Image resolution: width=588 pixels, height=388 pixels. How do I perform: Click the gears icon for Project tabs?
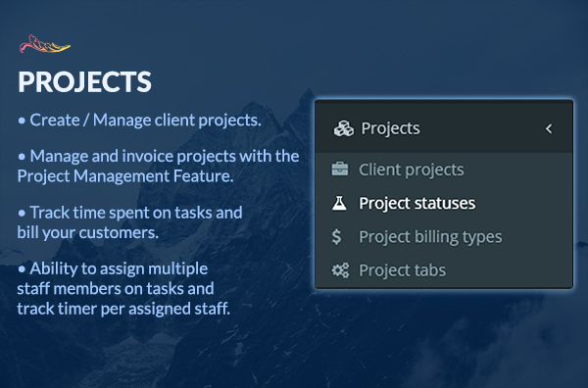[340, 270]
